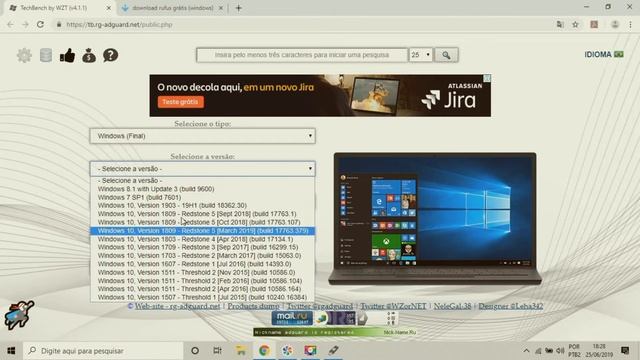
Task: Open the Windows (Final) type dropdown
Action: point(202,136)
